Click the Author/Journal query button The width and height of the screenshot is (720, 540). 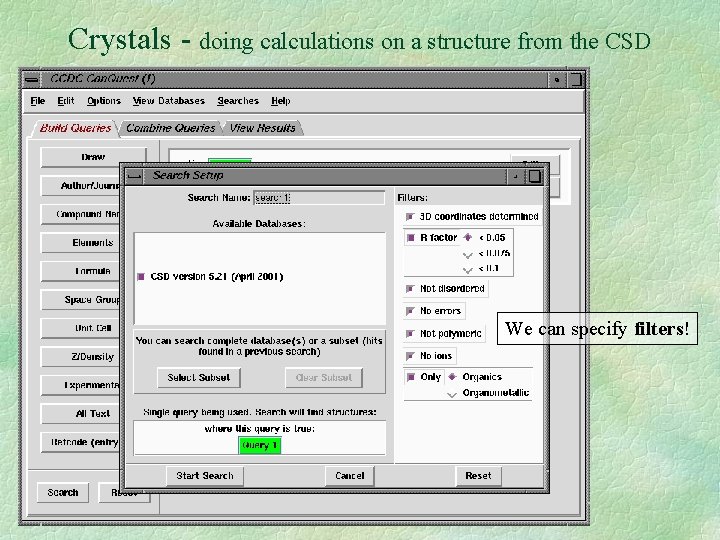click(x=80, y=186)
